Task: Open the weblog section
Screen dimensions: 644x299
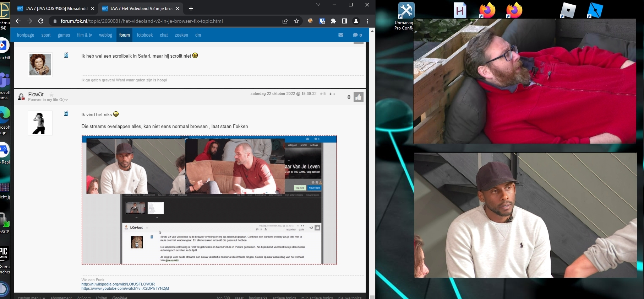Action: pos(105,35)
